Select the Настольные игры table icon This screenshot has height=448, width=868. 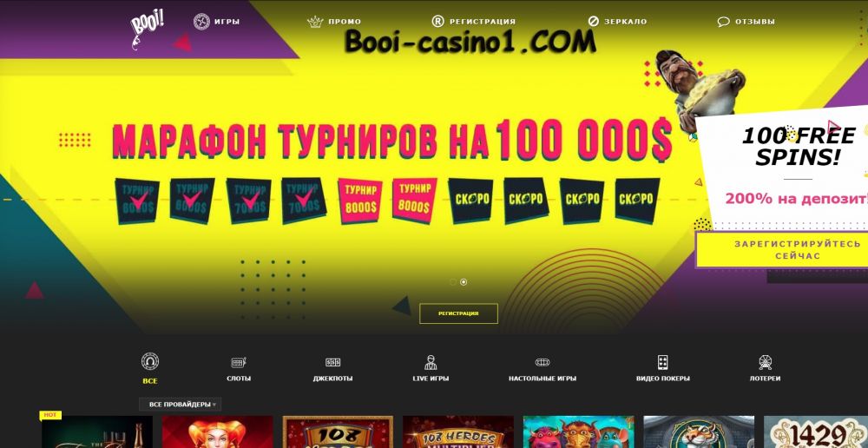(x=542, y=363)
